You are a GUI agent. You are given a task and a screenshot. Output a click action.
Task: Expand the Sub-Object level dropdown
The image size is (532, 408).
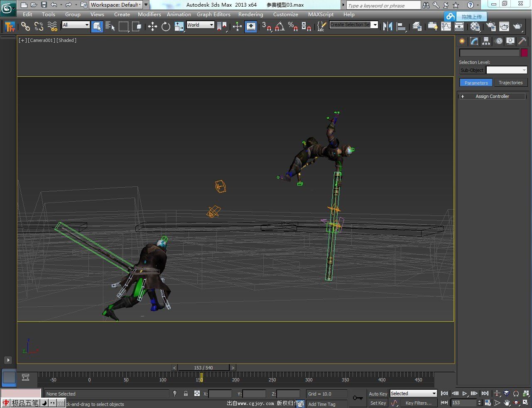(x=507, y=70)
